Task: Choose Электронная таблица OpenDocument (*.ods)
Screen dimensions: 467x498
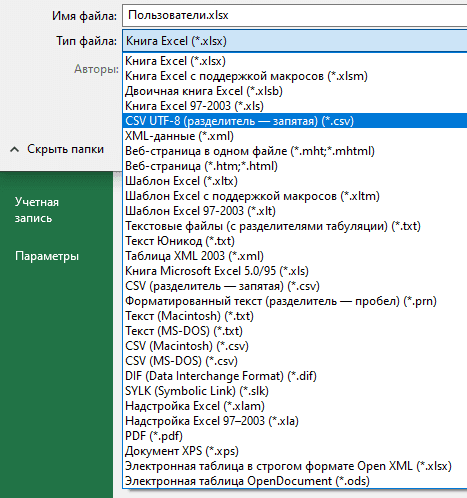Action: pyautogui.click(x=295, y=481)
